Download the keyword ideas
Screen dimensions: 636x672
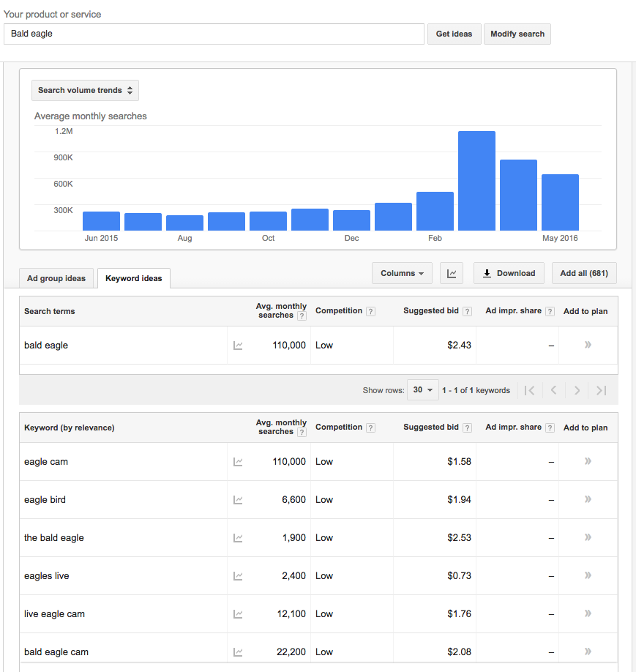click(x=509, y=274)
